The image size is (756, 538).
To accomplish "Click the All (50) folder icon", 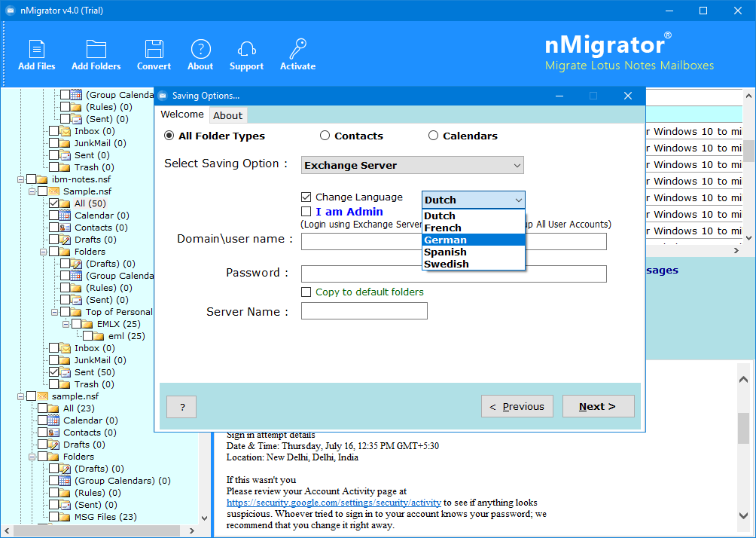I will [65, 203].
